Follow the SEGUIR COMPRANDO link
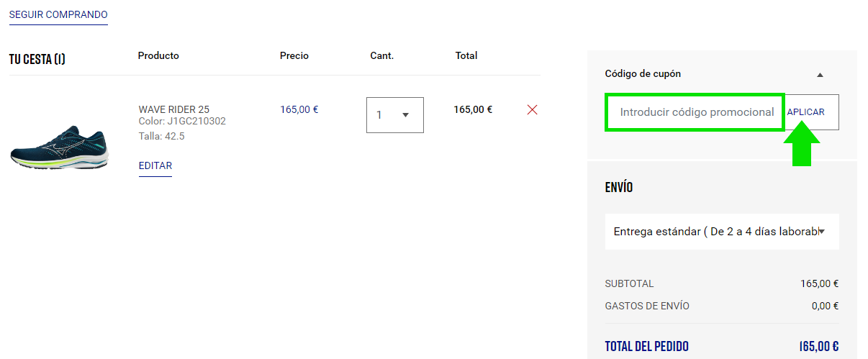This screenshot has height=359, width=868. click(x=58, y=15)
